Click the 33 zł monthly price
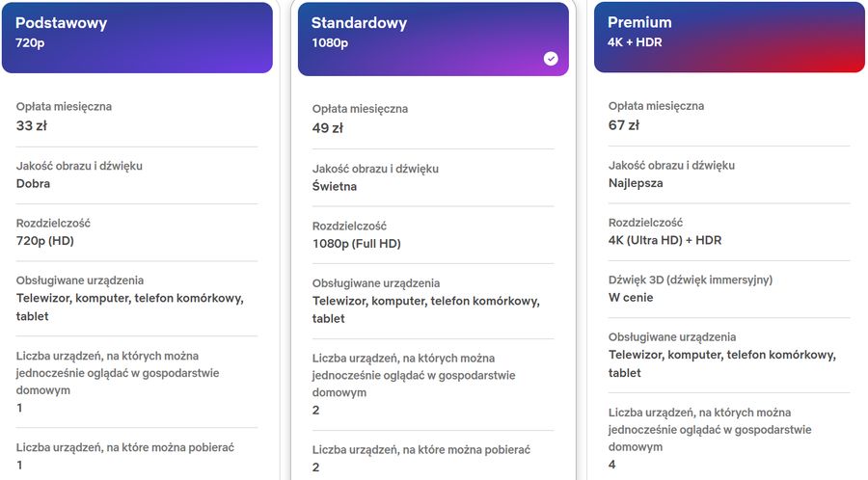 click(x=32, y=125)
